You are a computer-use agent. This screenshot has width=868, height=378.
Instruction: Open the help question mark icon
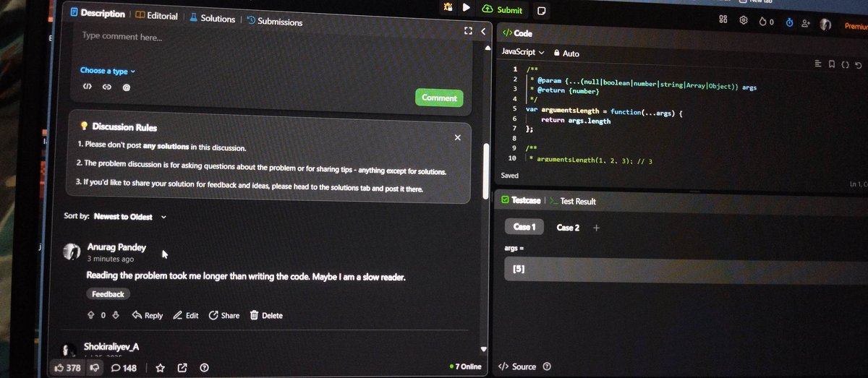(x=205, y=368)
